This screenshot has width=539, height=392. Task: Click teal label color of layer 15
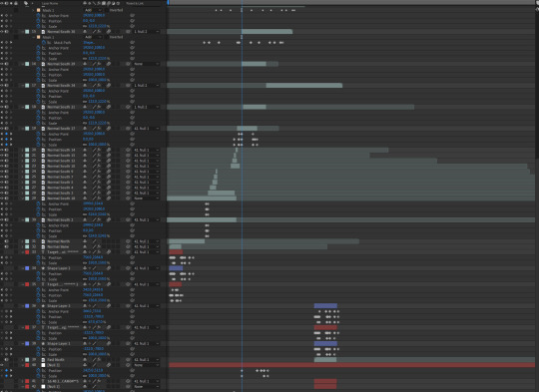(x=27, y=32)
